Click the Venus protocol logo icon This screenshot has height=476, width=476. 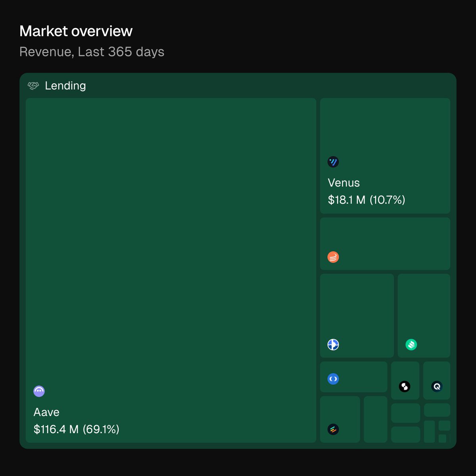pyautogui.click(x=333, y=162)
